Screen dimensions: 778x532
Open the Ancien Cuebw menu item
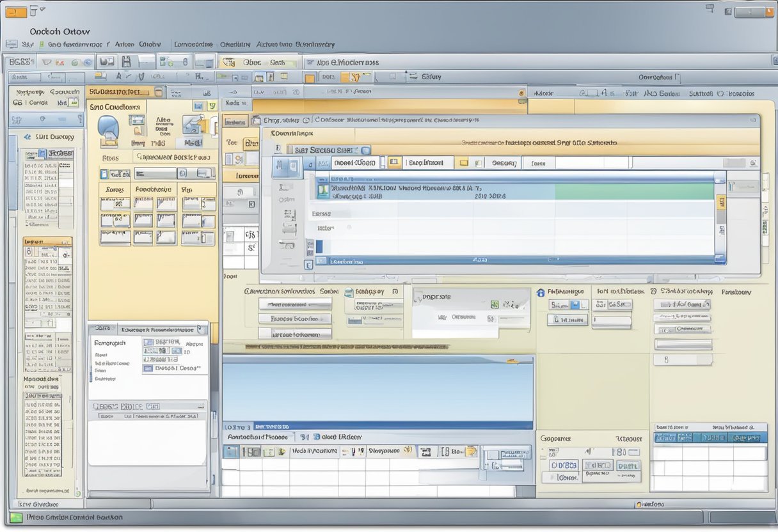coord(136,44)
